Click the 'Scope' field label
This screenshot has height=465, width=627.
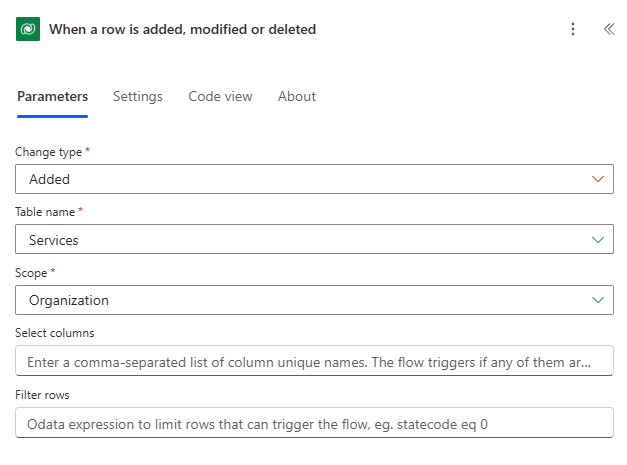(x=31, y=272)
